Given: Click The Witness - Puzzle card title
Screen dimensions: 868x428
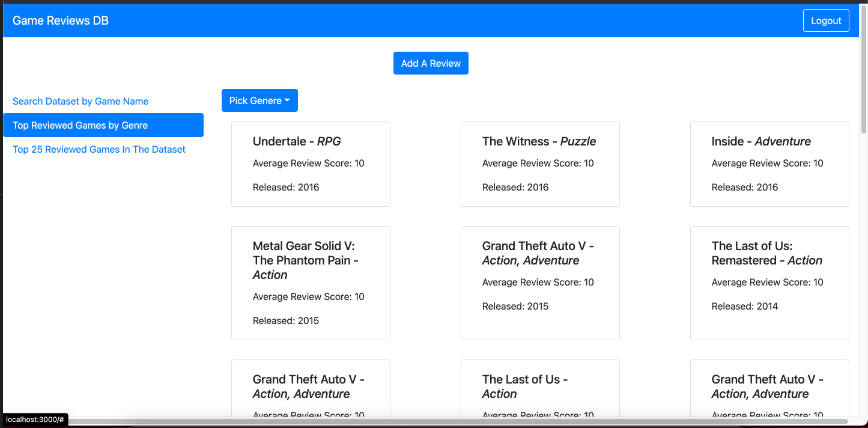Looking at the screenshot, I should pyautogui.click(x=539, y=141).
